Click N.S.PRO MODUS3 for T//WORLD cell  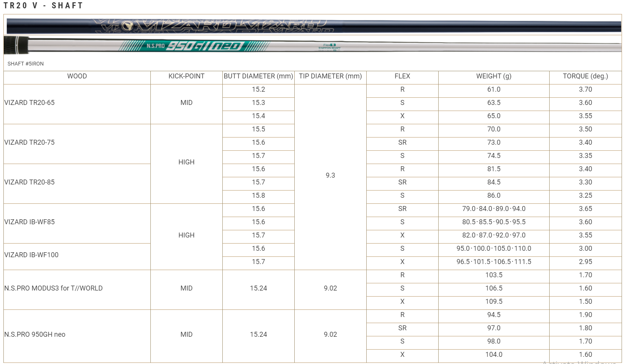53,288
